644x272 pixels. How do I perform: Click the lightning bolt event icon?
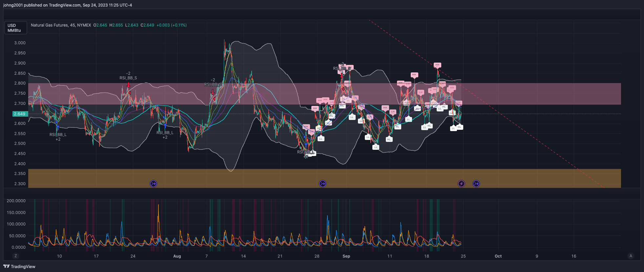[461, 184]
